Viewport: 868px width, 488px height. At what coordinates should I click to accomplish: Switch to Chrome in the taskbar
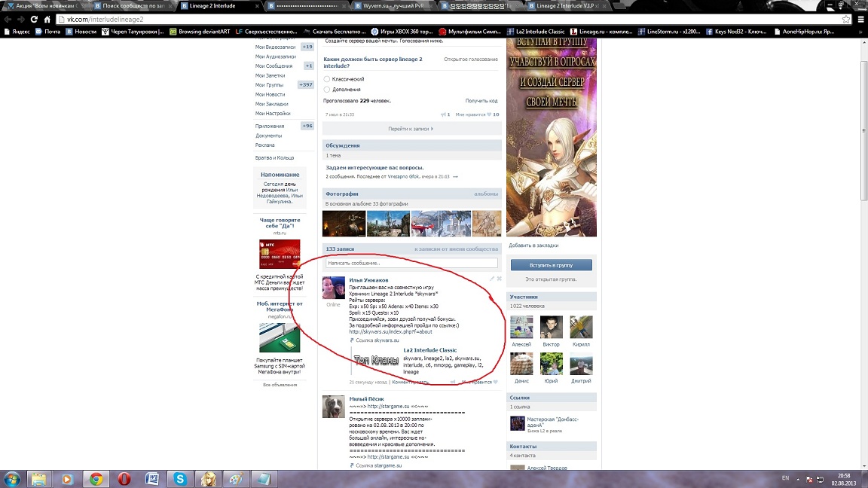point(96,479)
